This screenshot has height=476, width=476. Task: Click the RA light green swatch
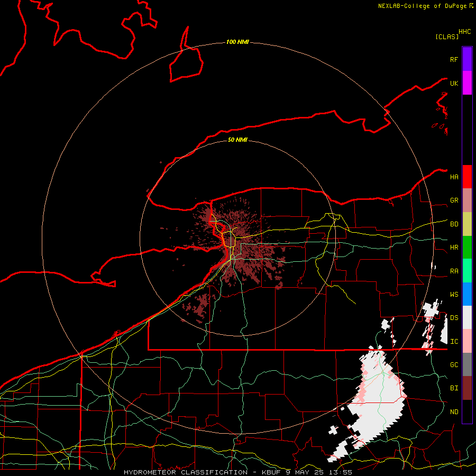tap(467, 271)
